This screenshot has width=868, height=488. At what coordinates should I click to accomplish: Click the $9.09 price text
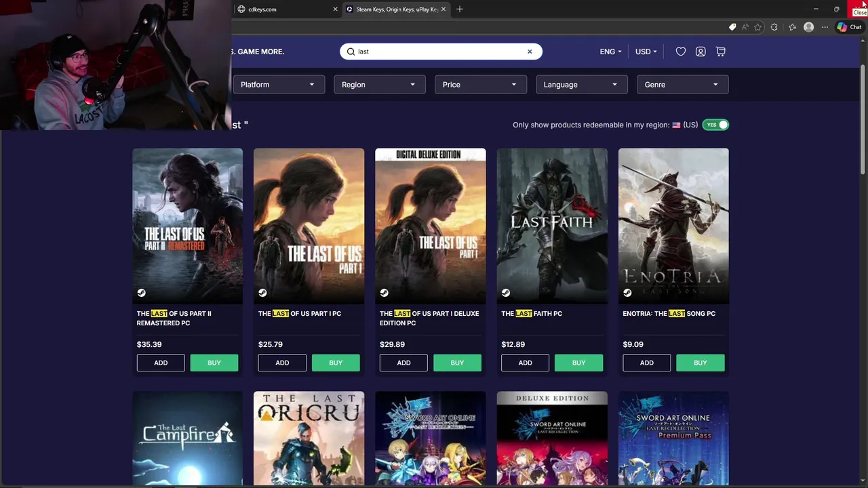pos(633,344)
